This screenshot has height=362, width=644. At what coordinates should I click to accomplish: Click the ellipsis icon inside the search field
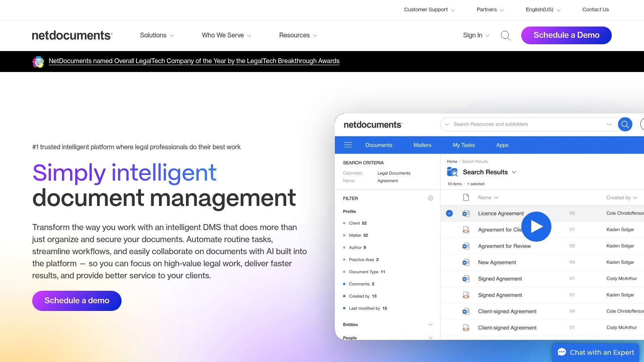tap(609, 124)
